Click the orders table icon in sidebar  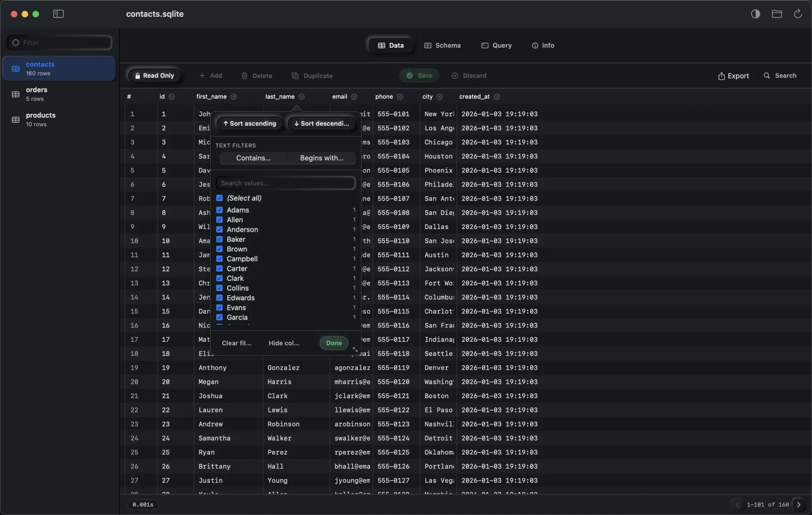[16, 94]
